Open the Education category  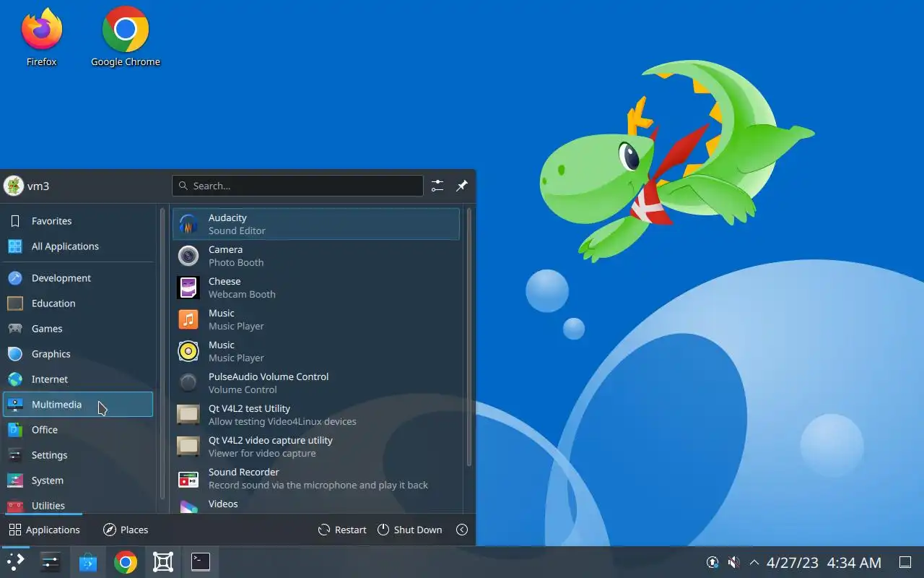(x=78, y=303)
